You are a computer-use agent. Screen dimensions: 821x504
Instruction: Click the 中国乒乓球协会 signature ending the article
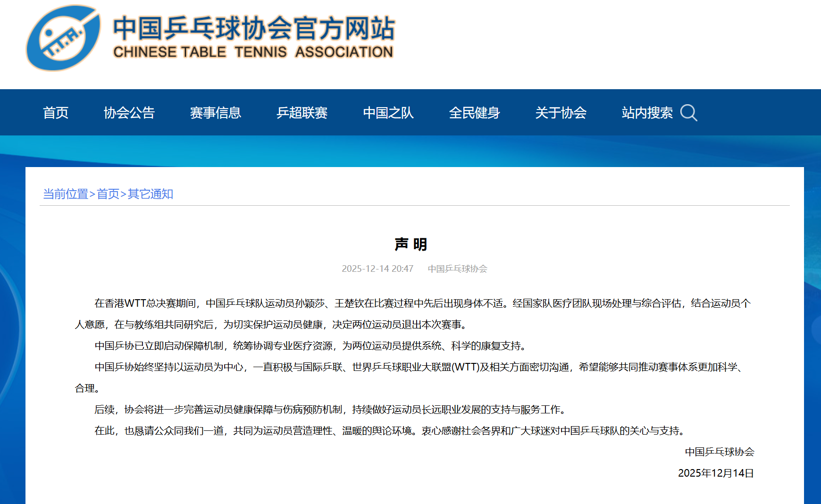point(719,452)
